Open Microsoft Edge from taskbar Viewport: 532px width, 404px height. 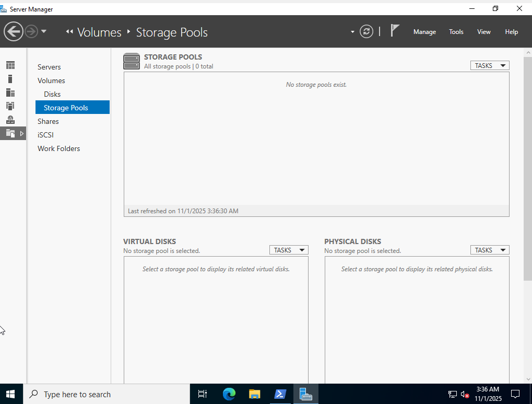[x=229, y=394]
